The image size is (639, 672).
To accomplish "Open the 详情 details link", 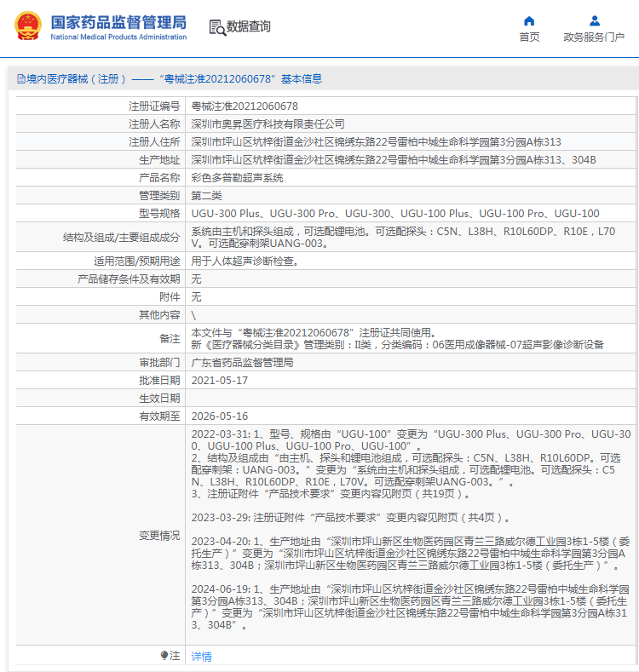I will 202,656.
